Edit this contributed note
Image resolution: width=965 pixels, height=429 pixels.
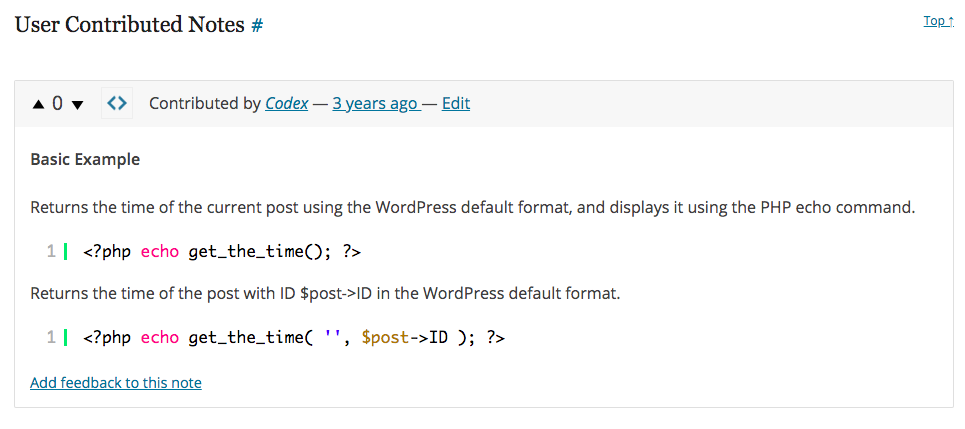coord(455,103)
